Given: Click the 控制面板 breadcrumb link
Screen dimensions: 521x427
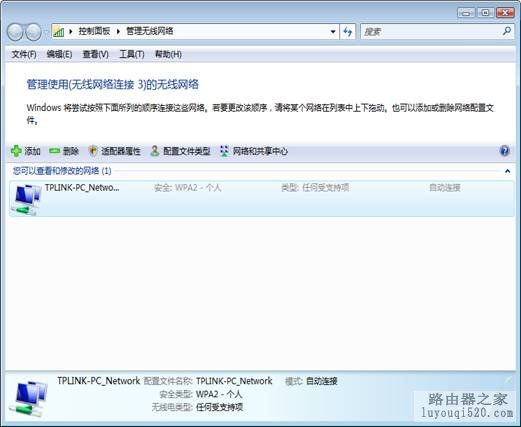Looking at the screenshot, I should [94, 31].
